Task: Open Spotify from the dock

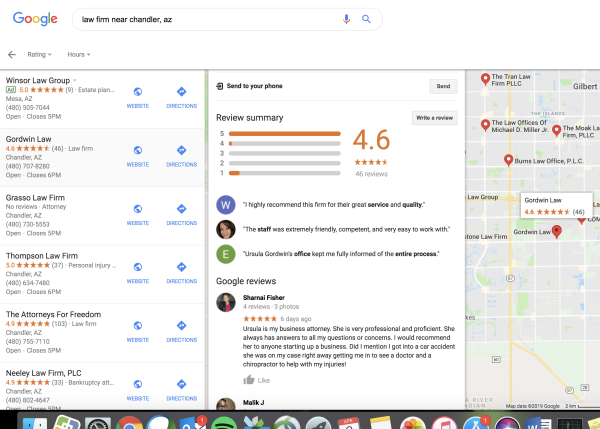Action: (x=224, y=423)
